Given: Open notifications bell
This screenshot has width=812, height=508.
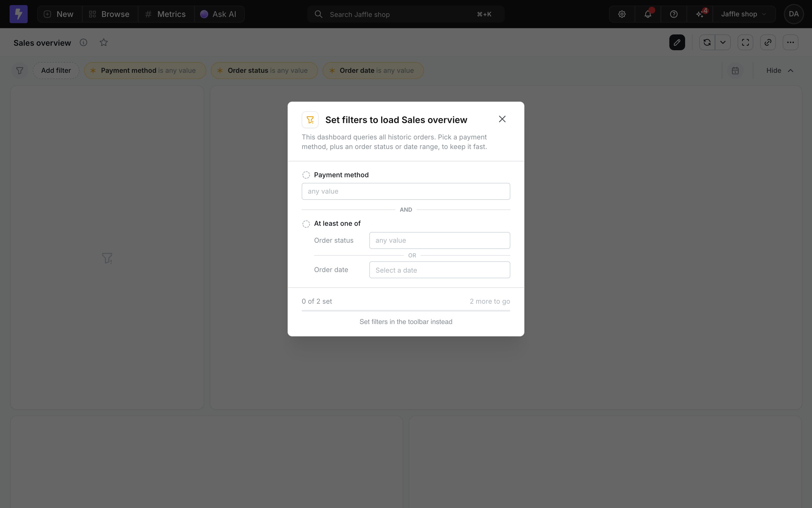Looking at the screenshot, I should tap(648, 14).
